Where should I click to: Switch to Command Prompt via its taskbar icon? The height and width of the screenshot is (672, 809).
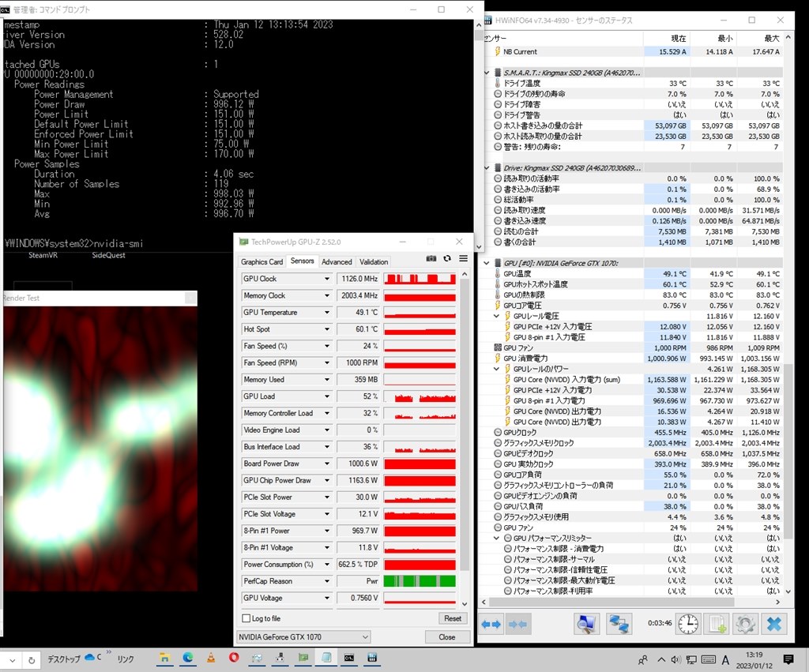(349, 658)
